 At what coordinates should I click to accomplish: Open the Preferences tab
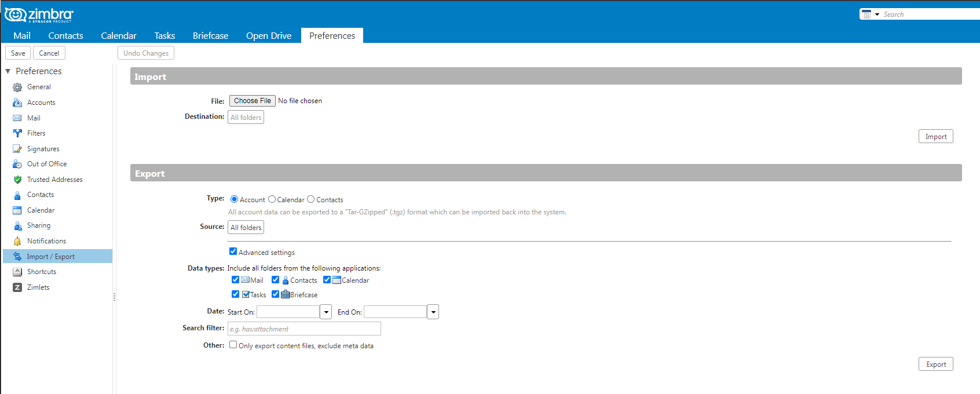[332, 36]
